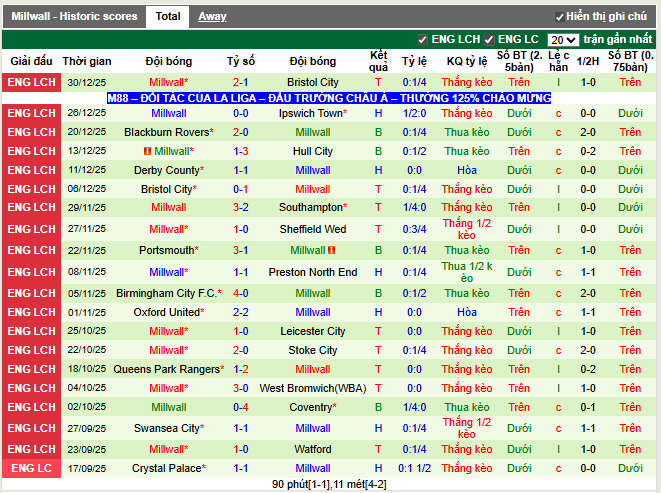The image size is (661, 493).
Task: Toggle the Hiển thị ghi chú checkbox
Action: [x=559, y=17]
